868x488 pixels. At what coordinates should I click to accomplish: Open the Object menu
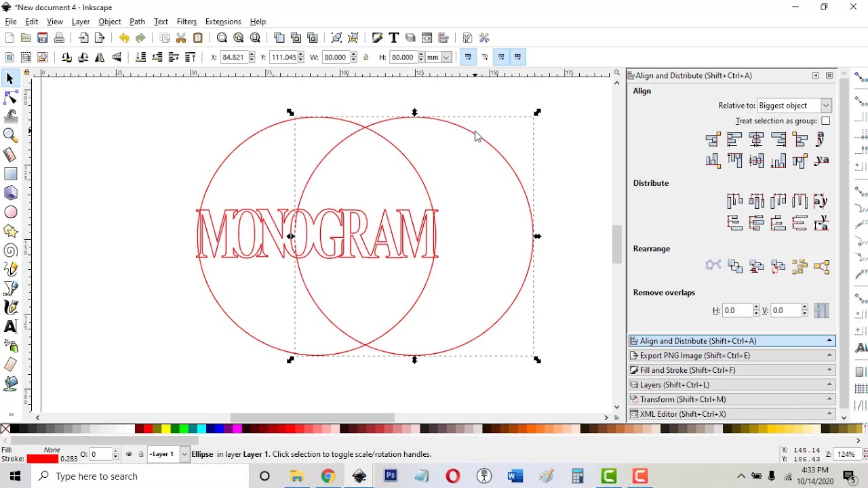109,22
